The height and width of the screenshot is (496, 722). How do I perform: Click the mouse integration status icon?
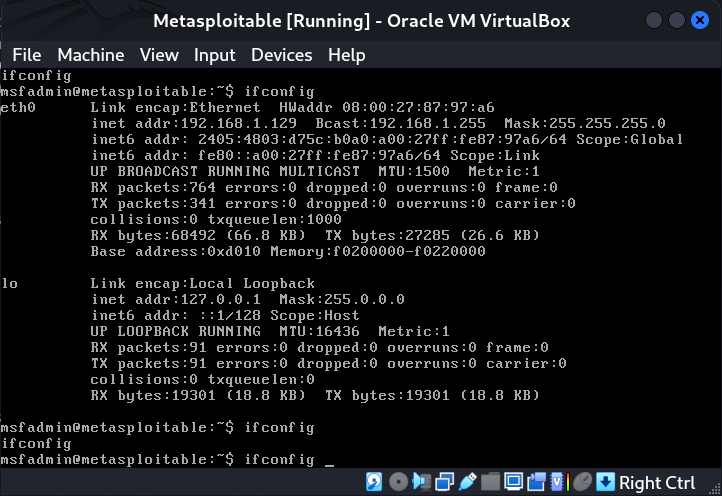click(x=582, y=482)
